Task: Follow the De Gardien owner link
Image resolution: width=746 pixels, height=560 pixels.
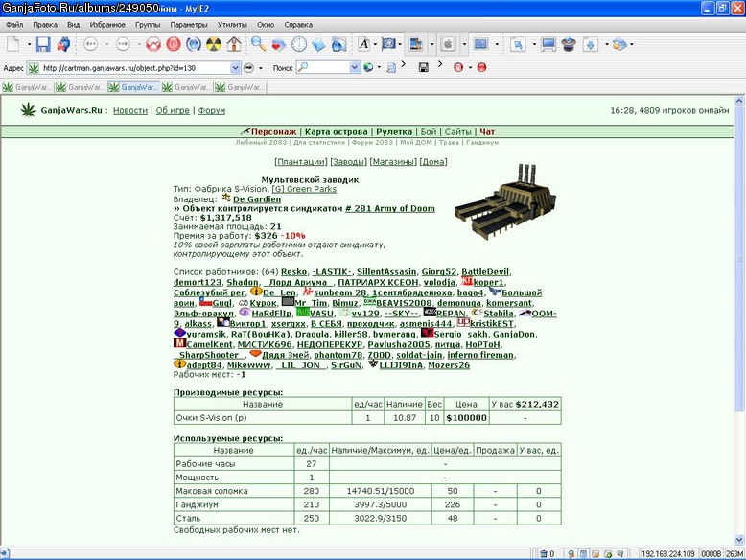Action: click(257, 199)
